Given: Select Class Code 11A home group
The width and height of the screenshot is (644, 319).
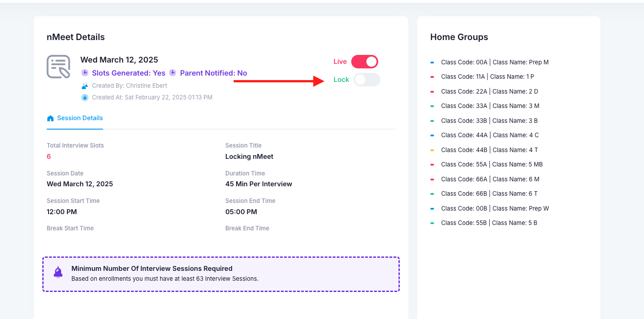Looking at the screenshot, I should 487,77.
